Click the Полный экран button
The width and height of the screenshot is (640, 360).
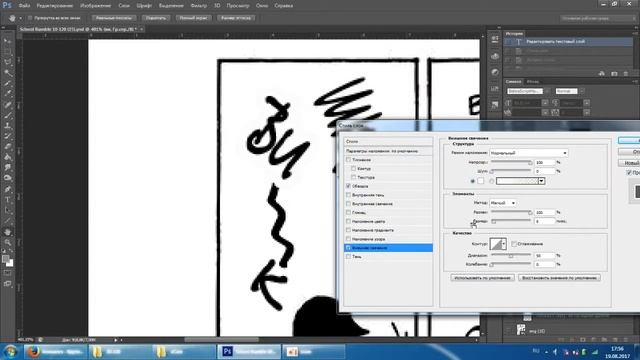[193, 18]
